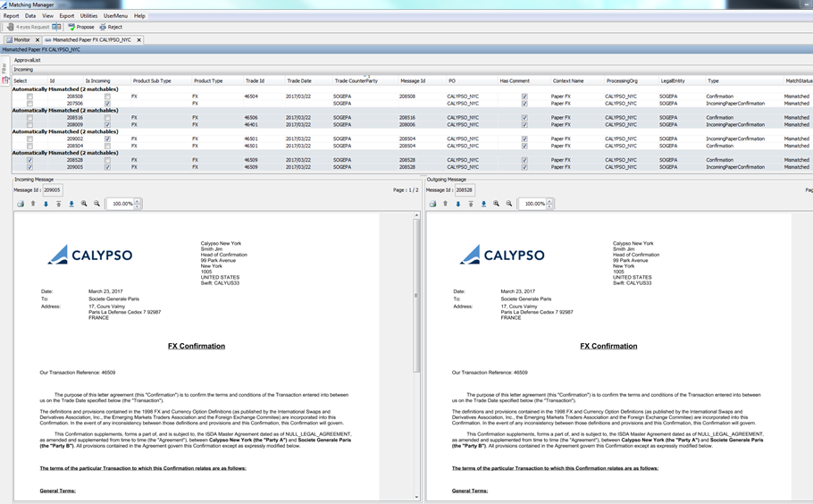
Task: Decrease the incoming message zoom percentage
Action: 138,206
